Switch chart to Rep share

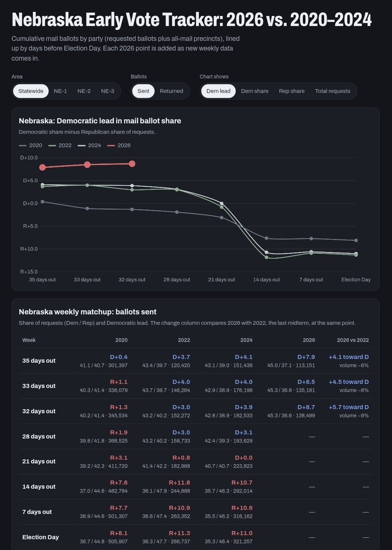pos(292,91)
